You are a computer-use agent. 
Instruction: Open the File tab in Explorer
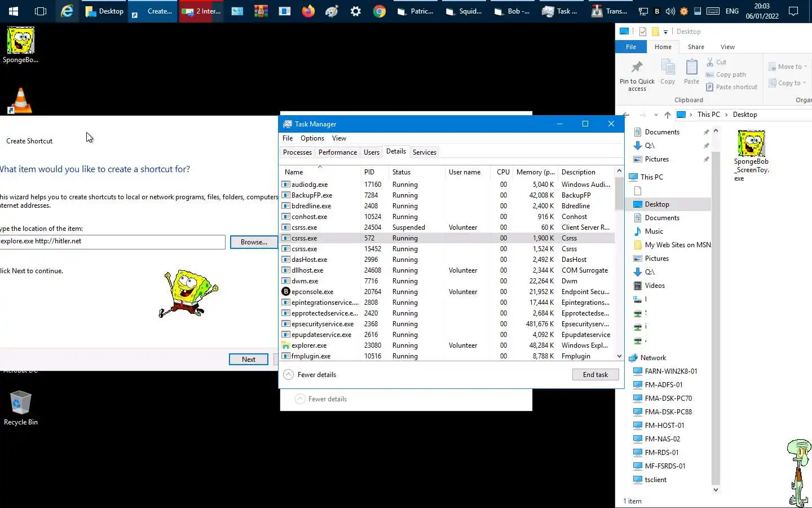(x=631, y=47)
